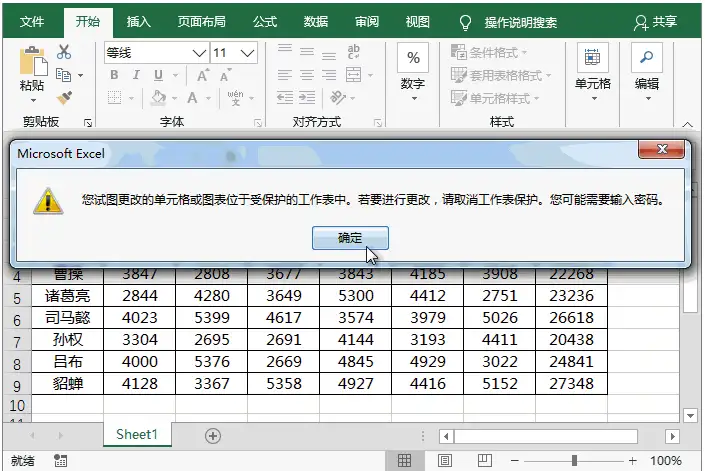Click the center text icon
705x471 pixels.
point(307,75)
